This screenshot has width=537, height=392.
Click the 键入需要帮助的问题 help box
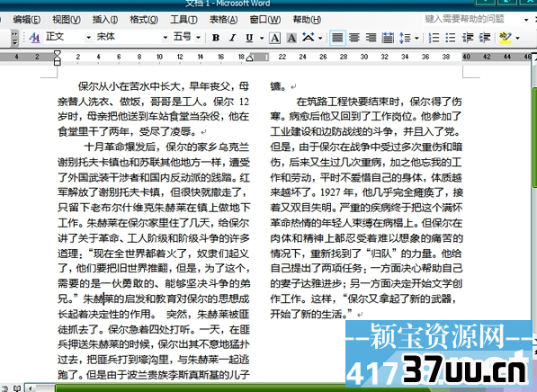[x=472, y=19]
